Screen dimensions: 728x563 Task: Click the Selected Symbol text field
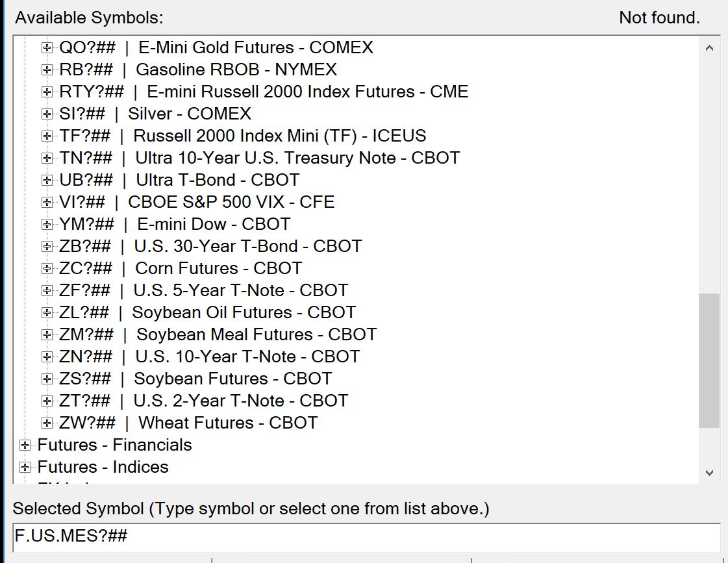366,537
